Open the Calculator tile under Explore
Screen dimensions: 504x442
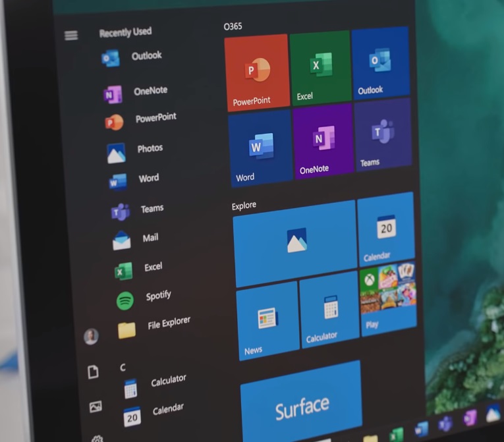click(x=330, y=310)
